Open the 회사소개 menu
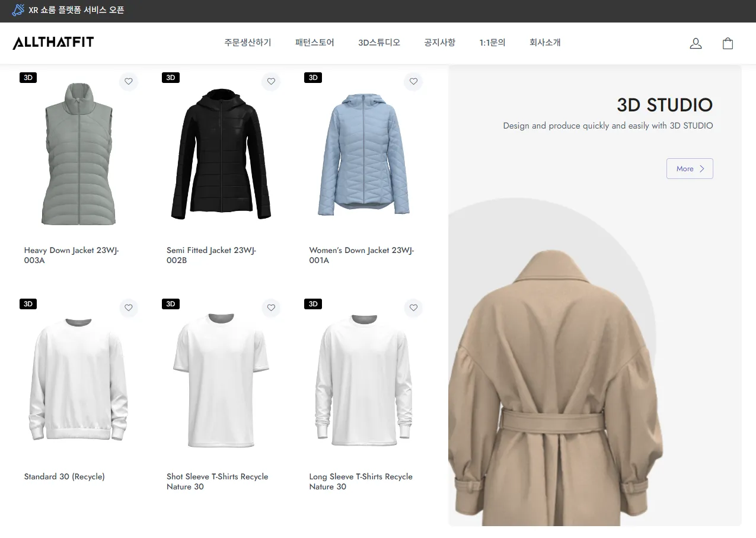Screen dimensions: 756x538 545,43
